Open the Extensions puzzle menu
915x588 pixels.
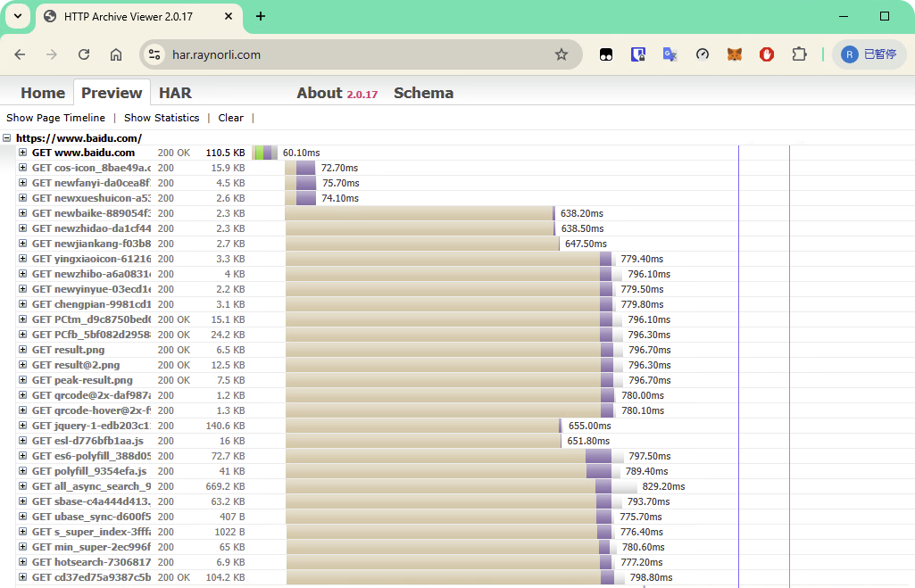click(x=800, y=54)
